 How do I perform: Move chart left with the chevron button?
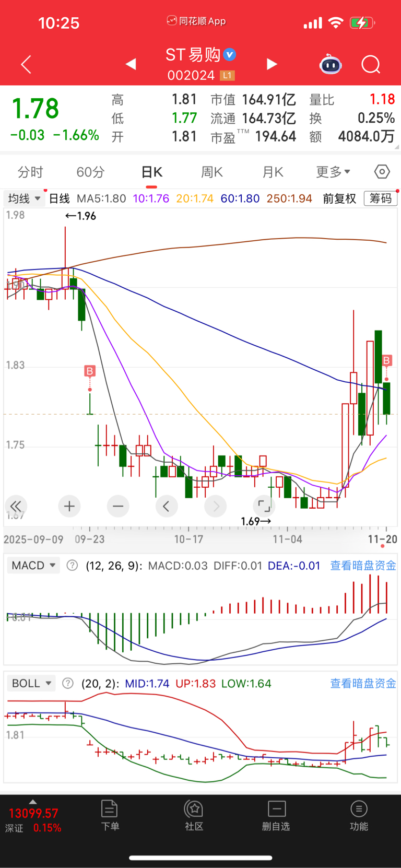(x=167, y=506)
